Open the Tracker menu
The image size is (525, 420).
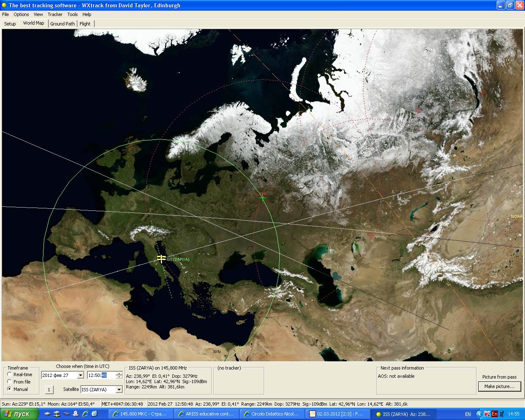coord(55,14)
